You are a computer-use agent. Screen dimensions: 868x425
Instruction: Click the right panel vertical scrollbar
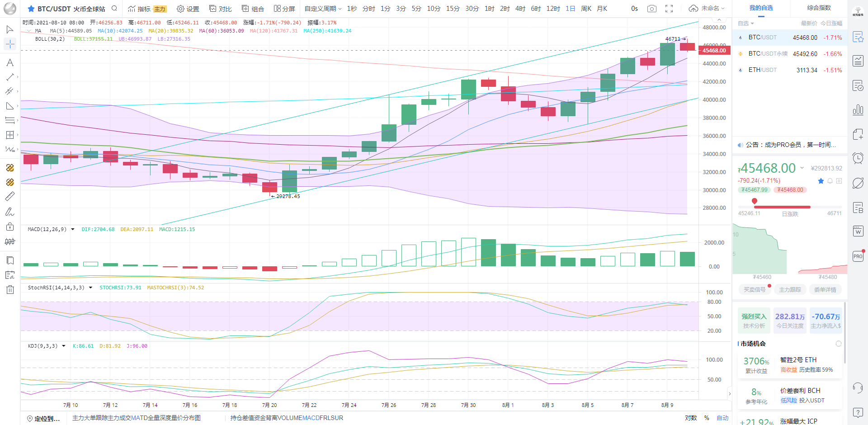[844, 332]
